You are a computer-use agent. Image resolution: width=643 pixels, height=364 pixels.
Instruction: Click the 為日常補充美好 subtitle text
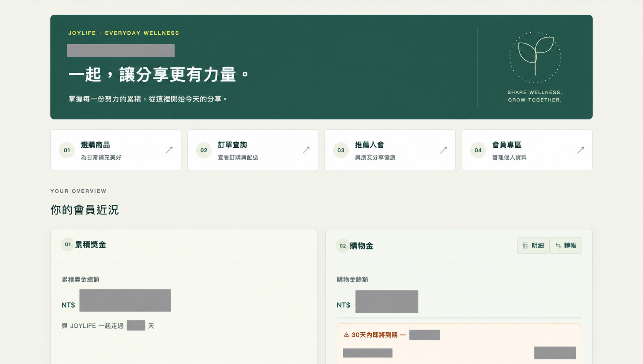[101, 157]
